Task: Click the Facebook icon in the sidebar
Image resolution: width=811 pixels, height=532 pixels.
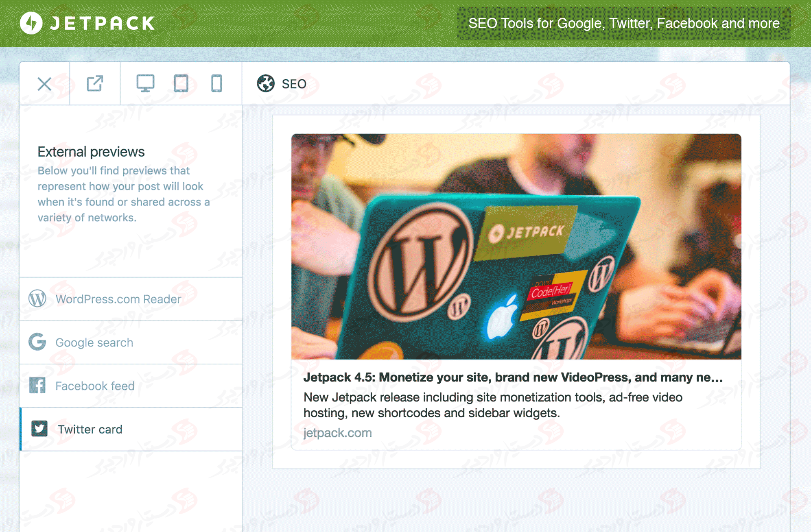Action: pyautogui.click(x=38, y=386)
